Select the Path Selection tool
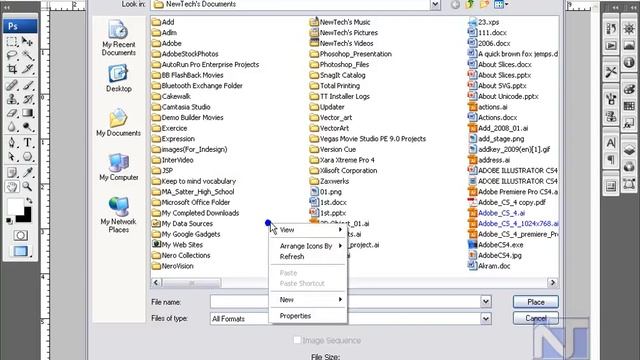Screen dimensions: 640x360 click(12, 157)
